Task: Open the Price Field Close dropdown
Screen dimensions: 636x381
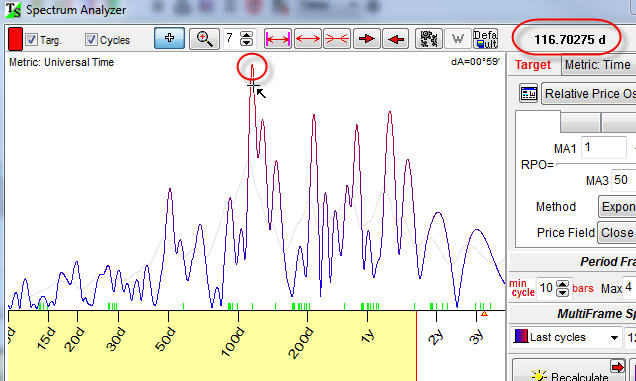Action: point(617,232)
